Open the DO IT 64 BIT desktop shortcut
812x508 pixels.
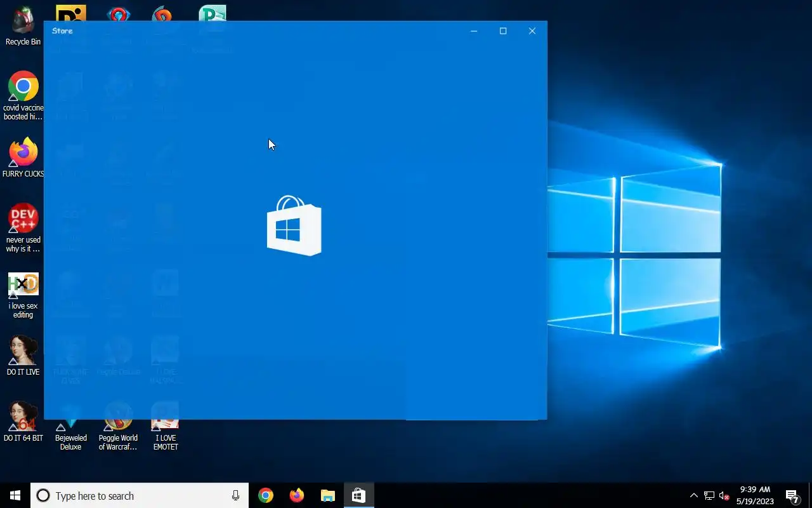pos(23,422)
